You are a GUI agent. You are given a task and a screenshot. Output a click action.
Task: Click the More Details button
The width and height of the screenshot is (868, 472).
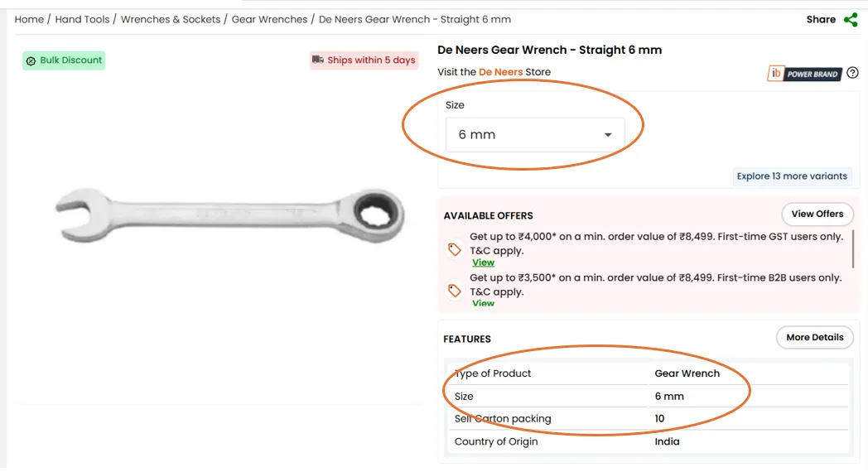coord(814,337)
